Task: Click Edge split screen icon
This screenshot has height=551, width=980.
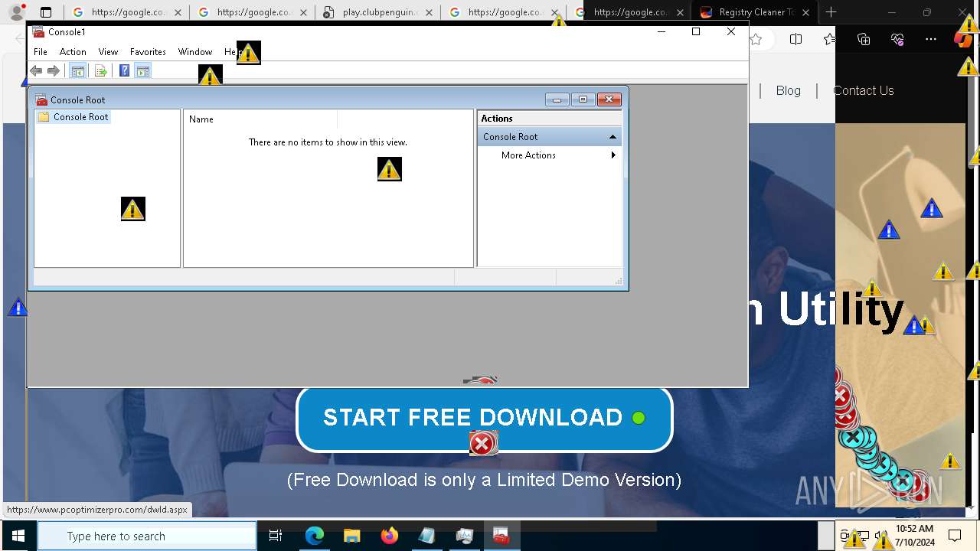Action: tap(795, 40)
